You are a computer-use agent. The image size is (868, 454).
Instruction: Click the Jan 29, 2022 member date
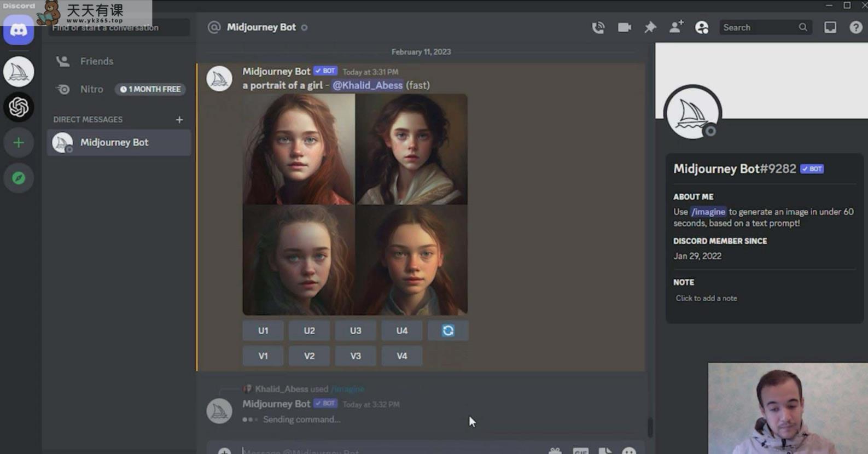tap(697, 256)
